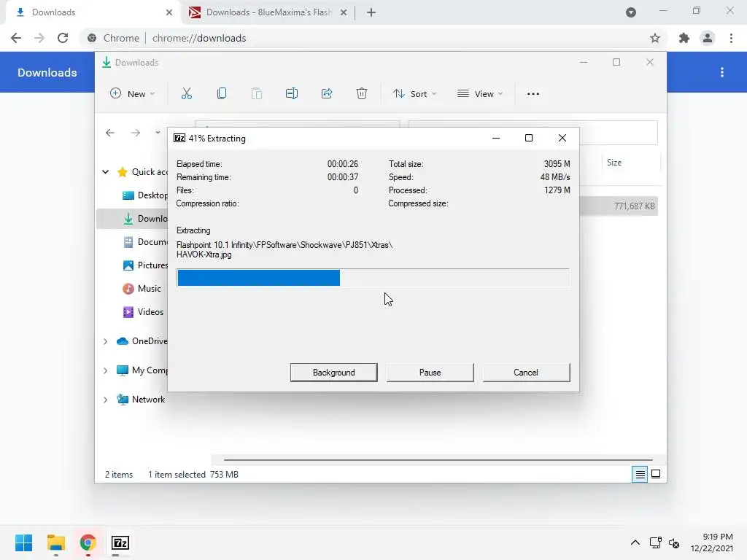Viewport: 747px width, 560px height.
Task: Reload the Chrome page
Action: [63, 38]
